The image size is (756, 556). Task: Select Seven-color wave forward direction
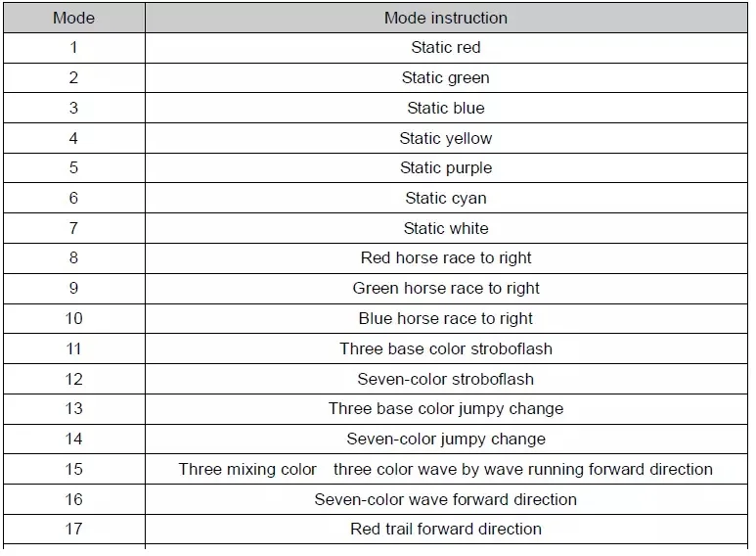click(446, 499)
